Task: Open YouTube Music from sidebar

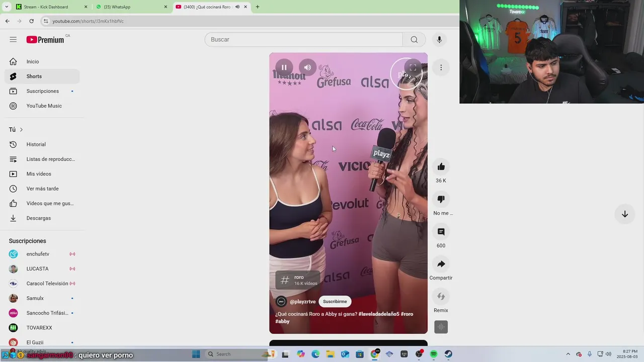Action: pos(42,106)
